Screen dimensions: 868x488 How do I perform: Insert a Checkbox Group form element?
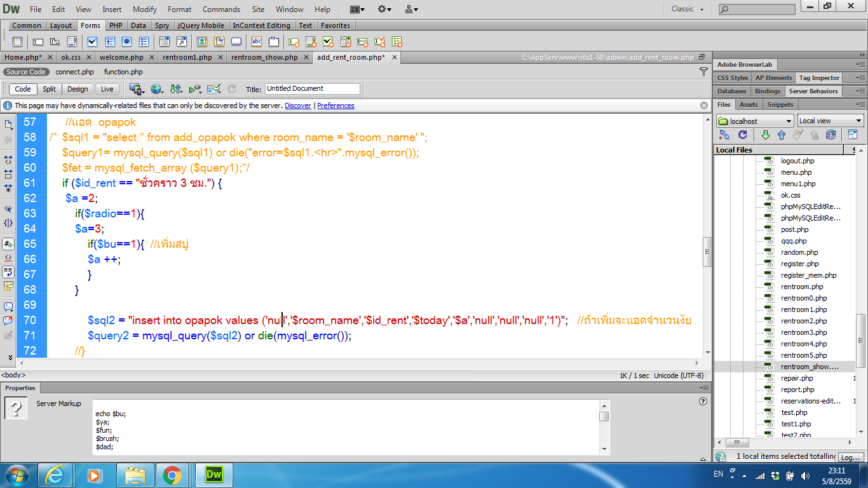(x=109, y=42)
